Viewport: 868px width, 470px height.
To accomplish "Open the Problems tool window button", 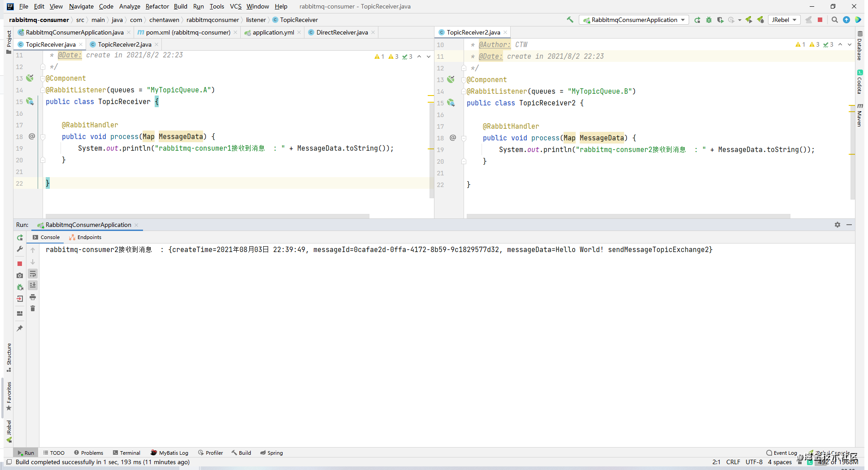I will [x=88, y=453].
